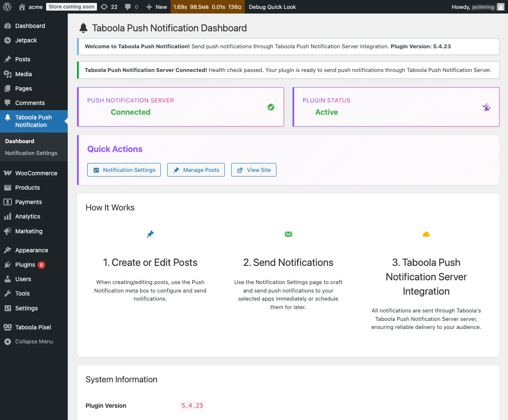Click the updates icon showing 22
Viewport: 508px width, 420px height.
[104, 7]
